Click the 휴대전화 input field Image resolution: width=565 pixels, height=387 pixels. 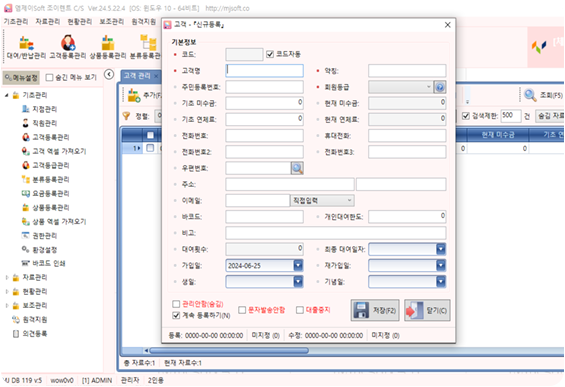407,135
